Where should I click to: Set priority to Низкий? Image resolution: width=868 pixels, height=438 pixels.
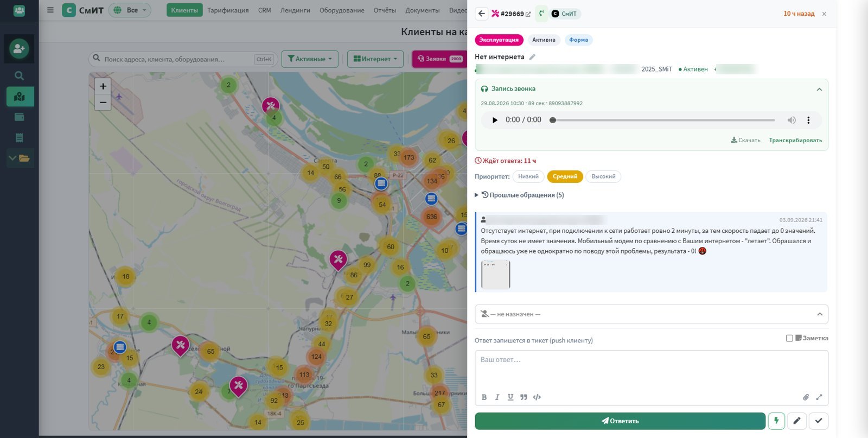(x=528, y=176)
